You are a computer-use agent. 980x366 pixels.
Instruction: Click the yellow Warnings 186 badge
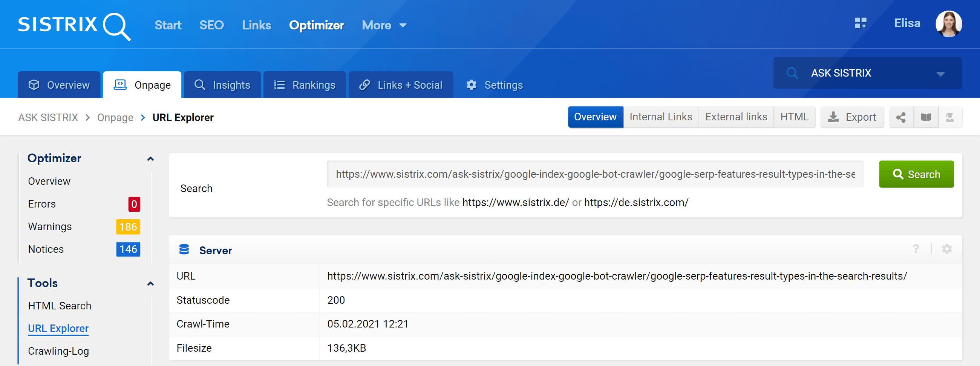click(x=128, y=227)
